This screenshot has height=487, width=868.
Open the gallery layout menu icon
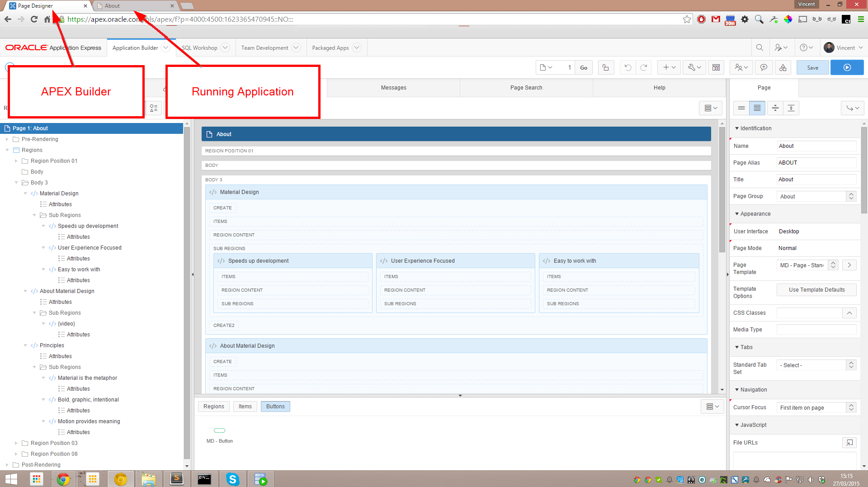[712, 407]
